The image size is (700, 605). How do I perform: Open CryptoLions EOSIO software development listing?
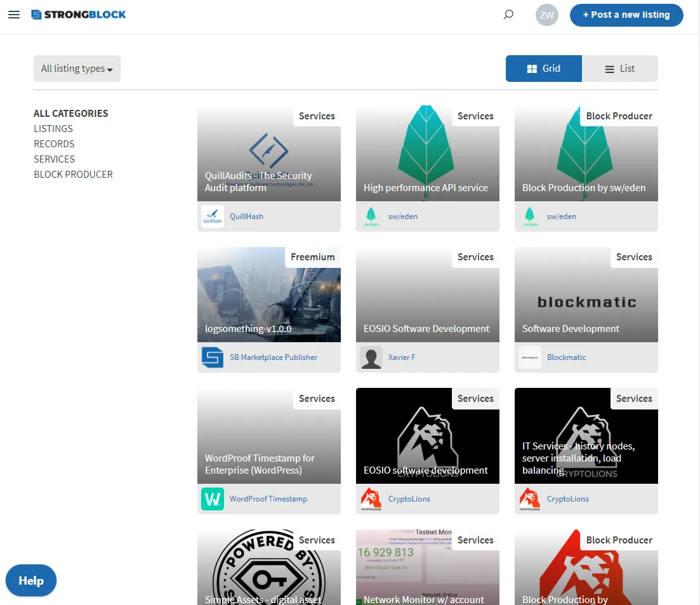[x=427, y=435]
